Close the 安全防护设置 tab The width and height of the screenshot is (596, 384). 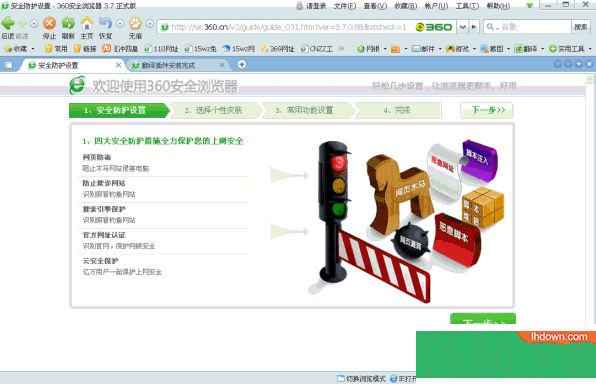click(x=118, y=65)
